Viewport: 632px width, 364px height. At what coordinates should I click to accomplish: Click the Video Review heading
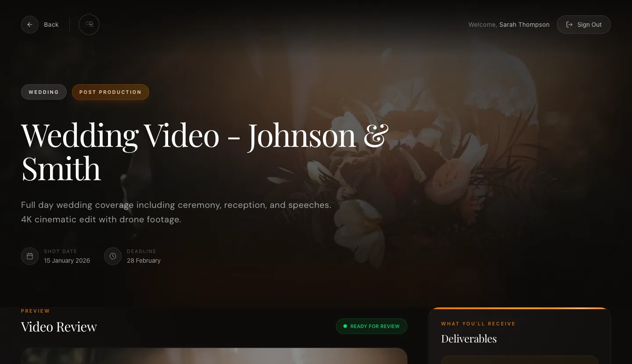(x=59, y=327)
